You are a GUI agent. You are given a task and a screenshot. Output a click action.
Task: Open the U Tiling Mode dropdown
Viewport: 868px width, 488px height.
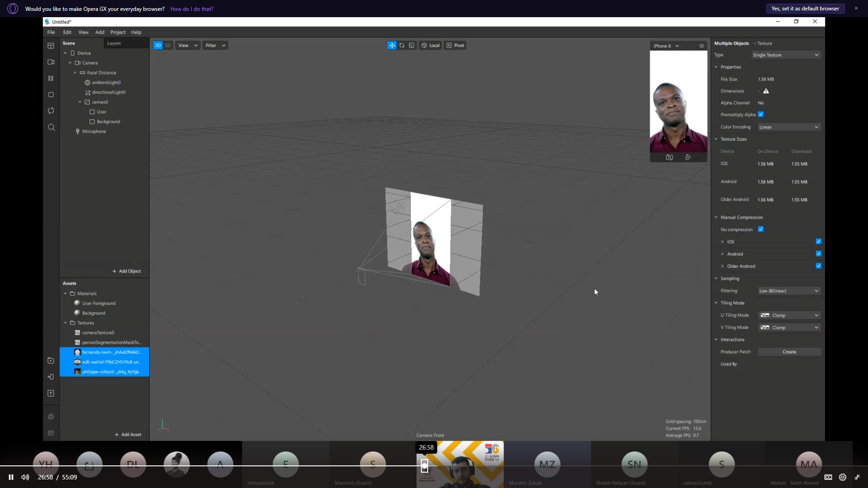789,315
